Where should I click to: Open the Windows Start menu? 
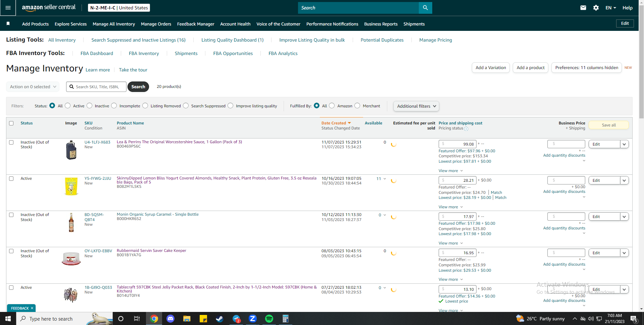pyautogui.click(x=8, y=319)
